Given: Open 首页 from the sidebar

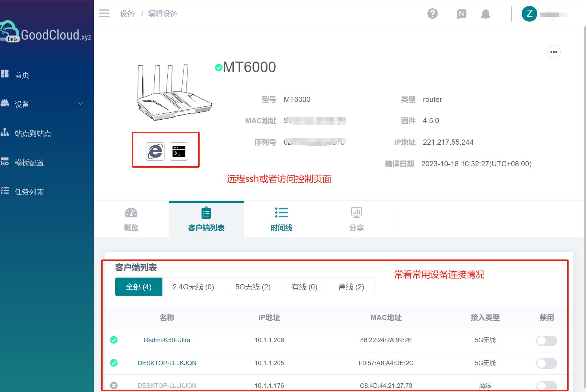Looking at the screenshot, I should coord(22,75).
